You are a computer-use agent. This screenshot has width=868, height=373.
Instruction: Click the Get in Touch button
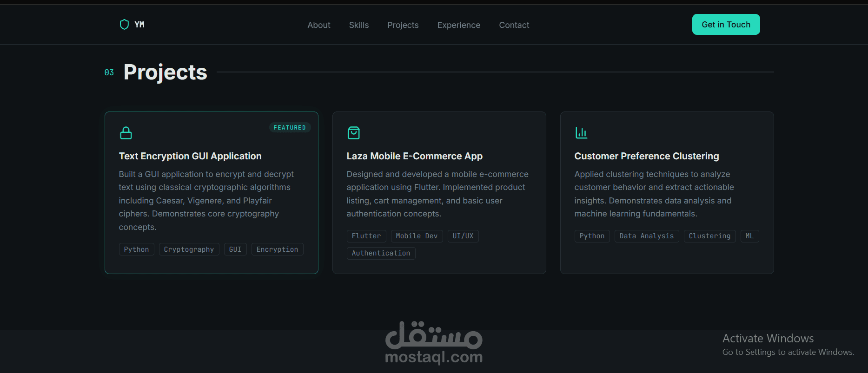pyautogui.click(x=726, y=25)
